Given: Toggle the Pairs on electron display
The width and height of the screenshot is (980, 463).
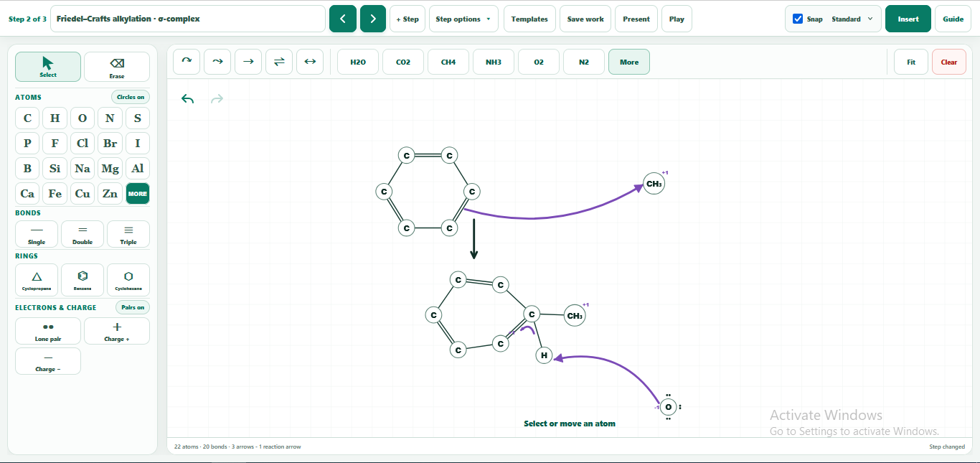Looking at the screenshot, I should 133,307.
